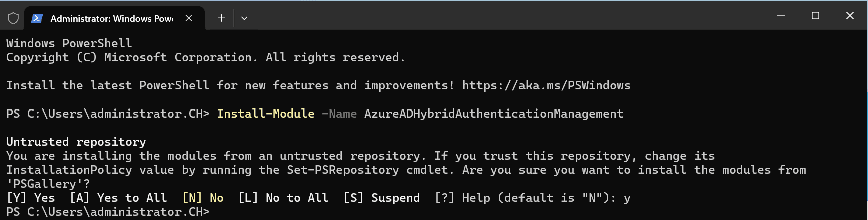Click the cursor at the last PS prompt
The height and width of the screenshot is (220, 868).
217,212
